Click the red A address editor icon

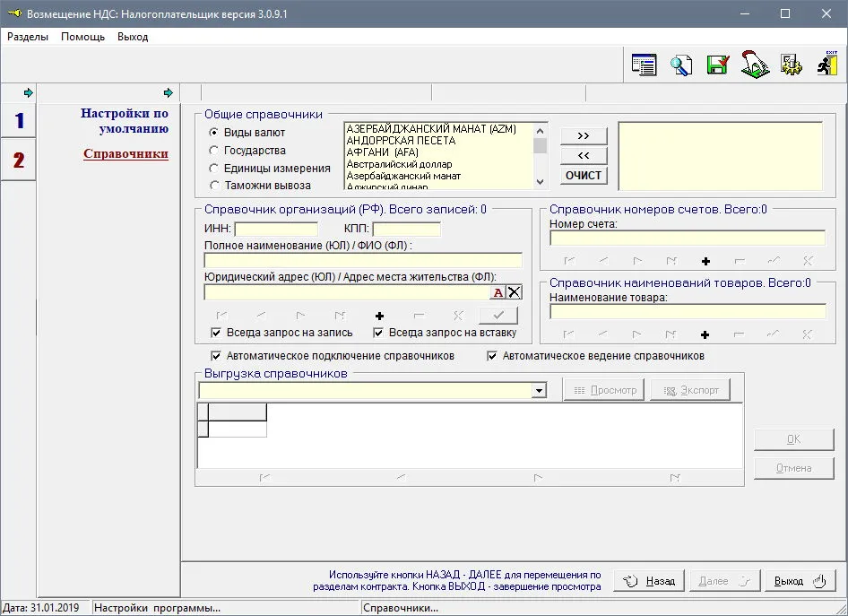click(x=498, y=292)
